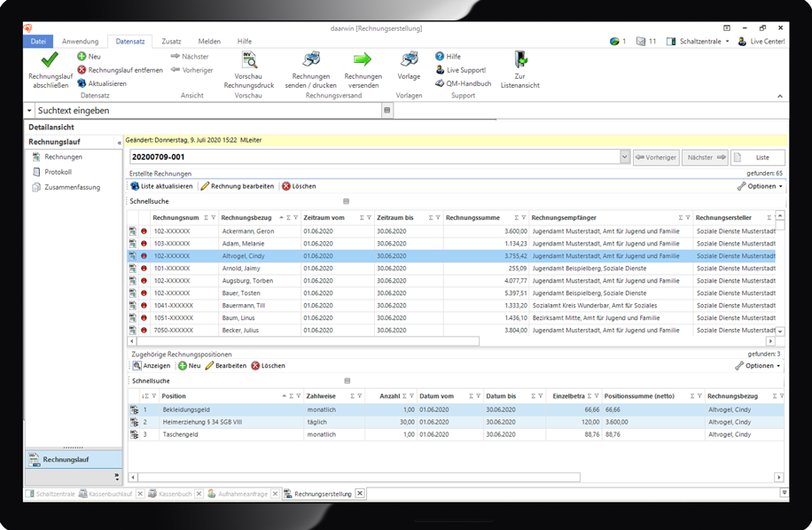Click the Vorheriger button beside the run selector
Viewport: 812px width, 530px height.
tap(656, 158)
